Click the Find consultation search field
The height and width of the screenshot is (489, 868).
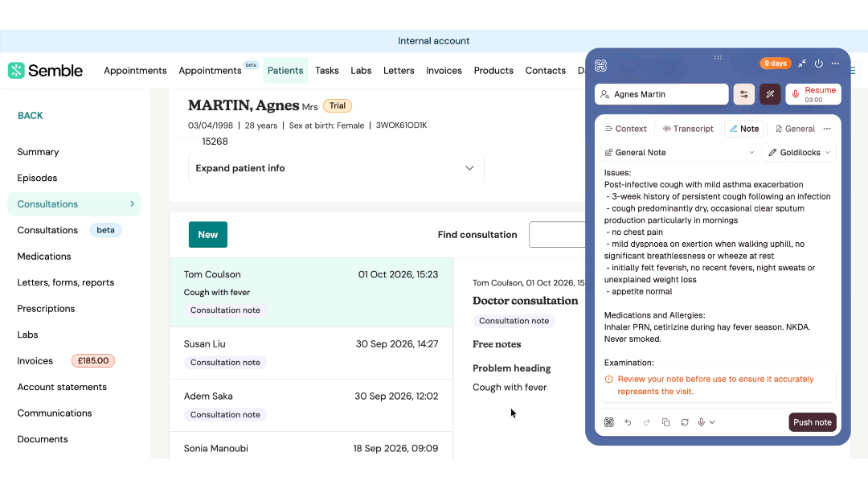click(x=557, y=235)
